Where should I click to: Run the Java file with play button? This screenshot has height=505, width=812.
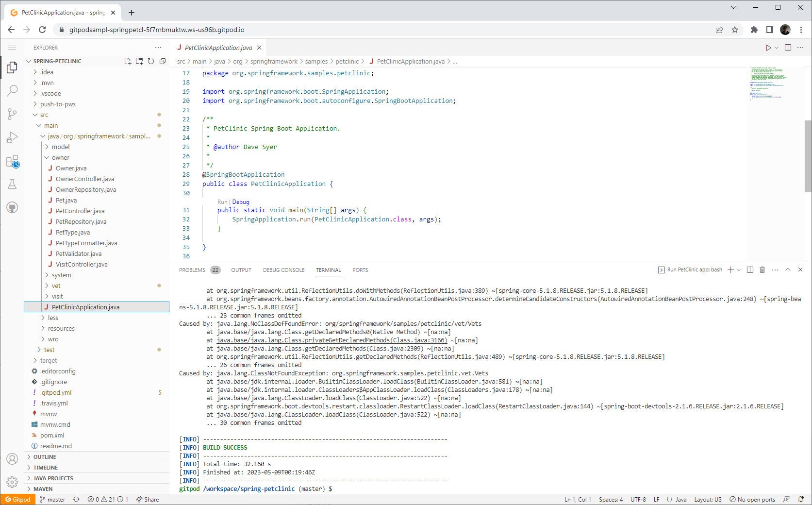click(x=768, y=48)
